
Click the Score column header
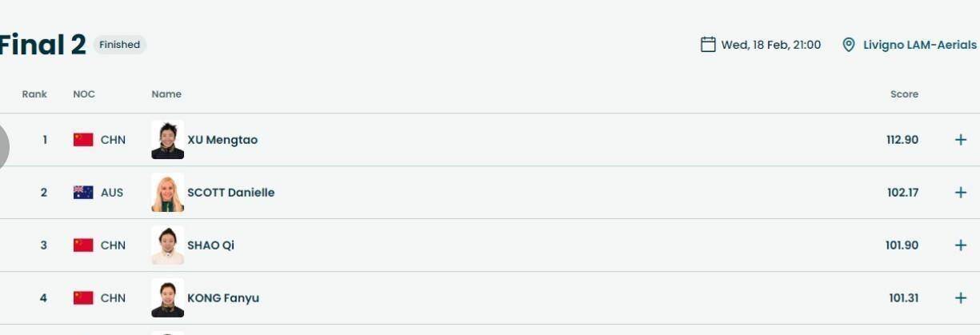coord(904,94)
